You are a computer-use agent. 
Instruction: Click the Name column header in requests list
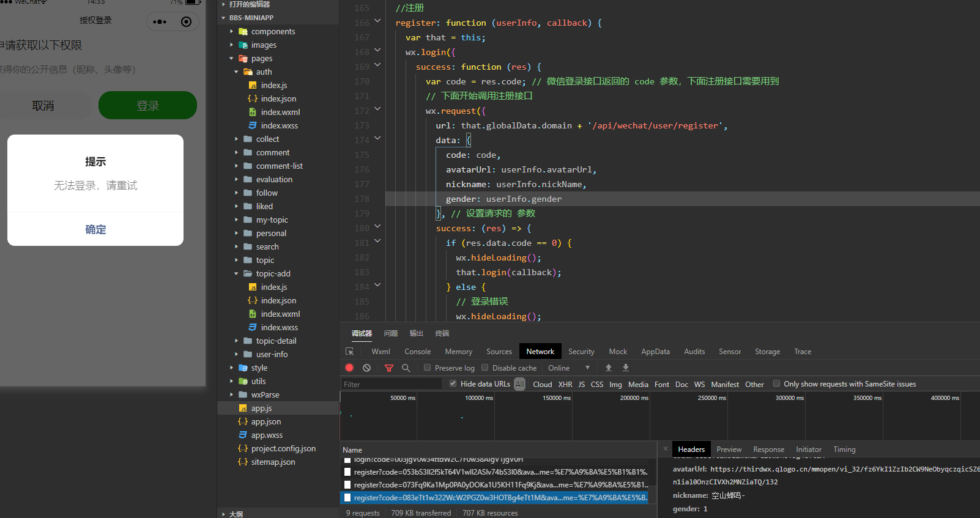352,450
